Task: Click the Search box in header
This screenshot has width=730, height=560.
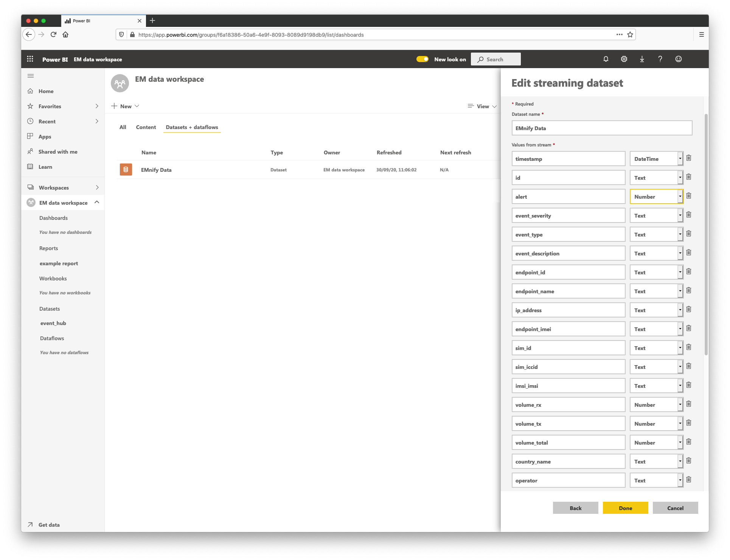Action: click(496, 59)
